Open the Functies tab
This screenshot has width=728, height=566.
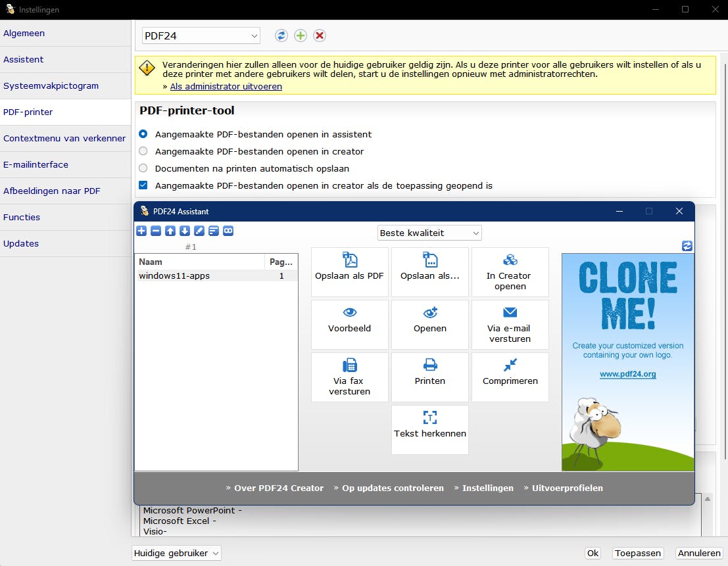(66, 217)
